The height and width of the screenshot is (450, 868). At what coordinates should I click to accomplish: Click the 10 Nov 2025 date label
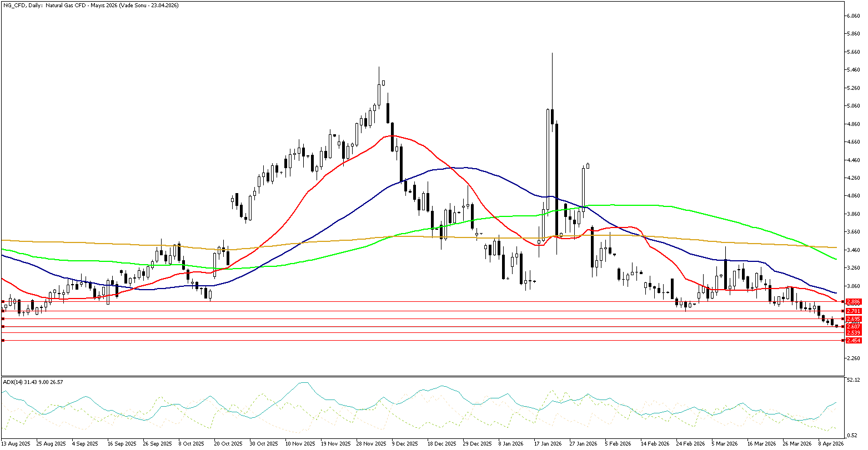[x=299, y=444]
